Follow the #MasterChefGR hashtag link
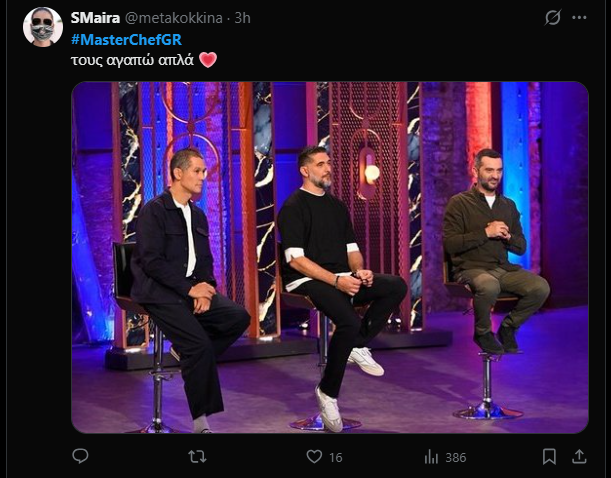Viewport: 611px width, 478px height. [126, 39]
